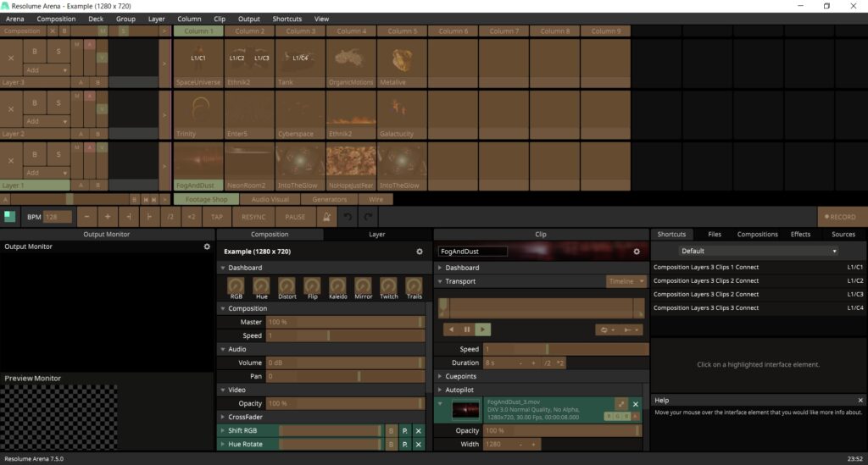
Task: Expand the CrossFader section
Action: click(x=223, y=417)
